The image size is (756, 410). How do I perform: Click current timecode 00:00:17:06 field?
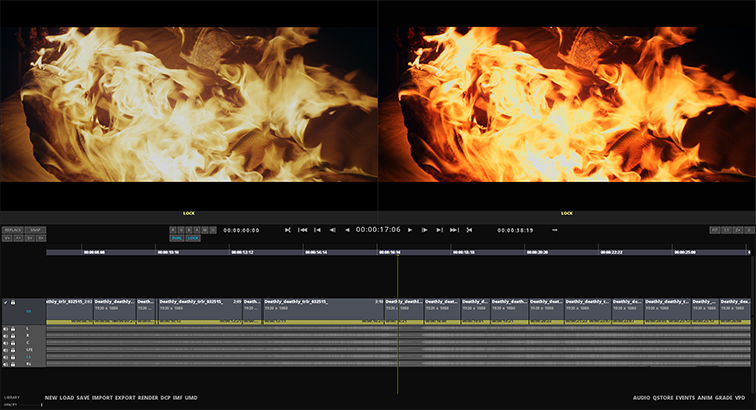(x=378, y=230)
